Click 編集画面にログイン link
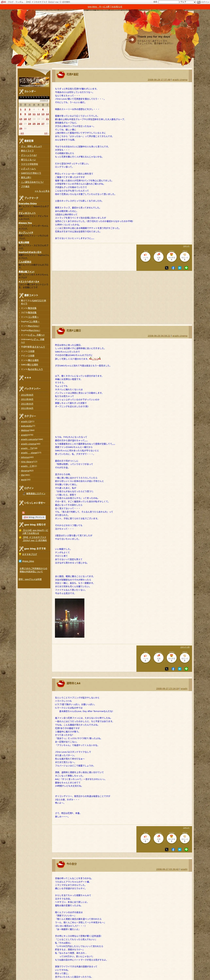Screen dimensions: 210x980 tap(36, 493)
